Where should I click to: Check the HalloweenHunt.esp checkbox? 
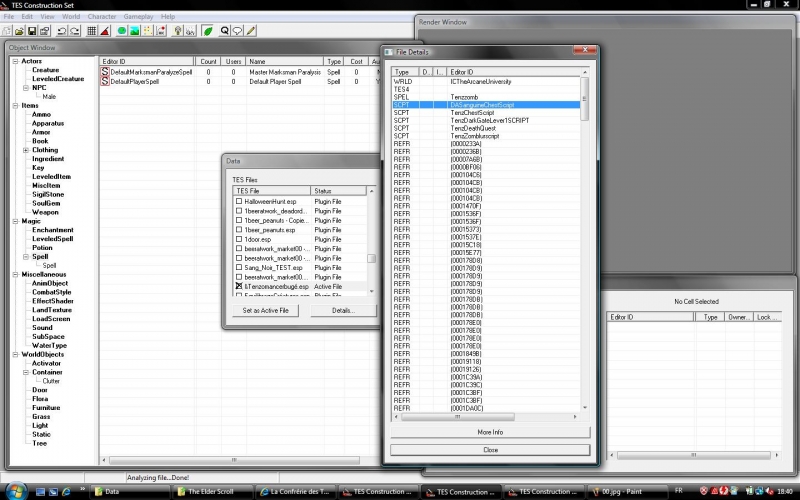[239, 201]
